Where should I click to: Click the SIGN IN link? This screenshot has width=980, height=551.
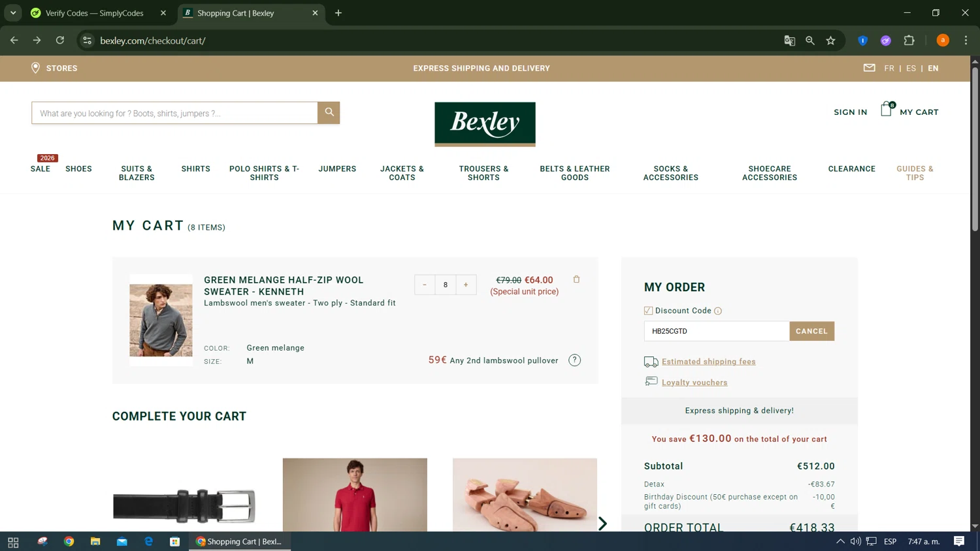click(x=850, y=112)
